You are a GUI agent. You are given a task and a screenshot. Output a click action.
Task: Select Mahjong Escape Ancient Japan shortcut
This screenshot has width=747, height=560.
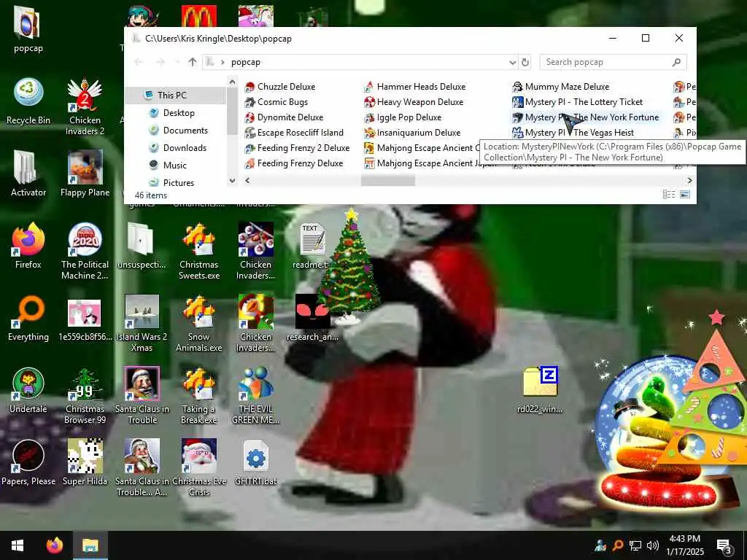pyautogui.click(x=430, y=163)
